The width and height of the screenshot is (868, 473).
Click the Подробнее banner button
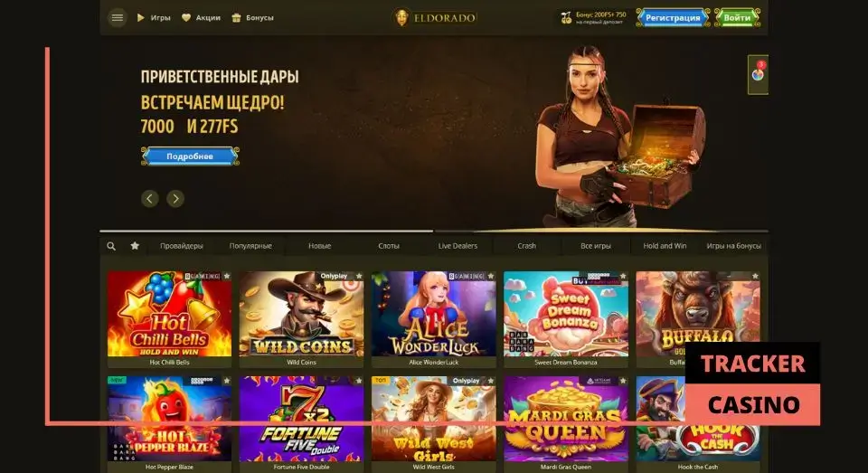190,156
